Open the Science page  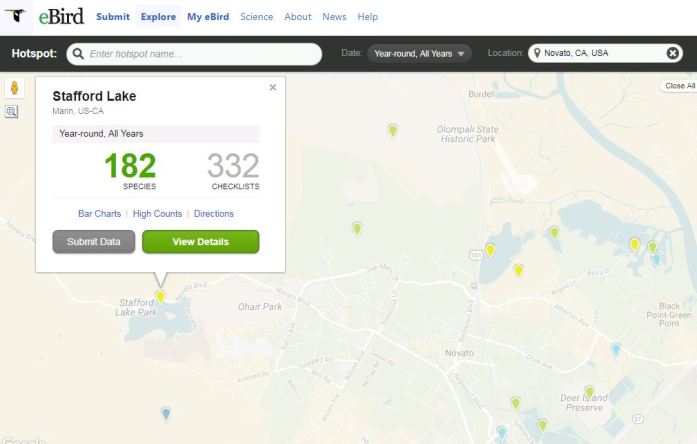tap(256, 17)
